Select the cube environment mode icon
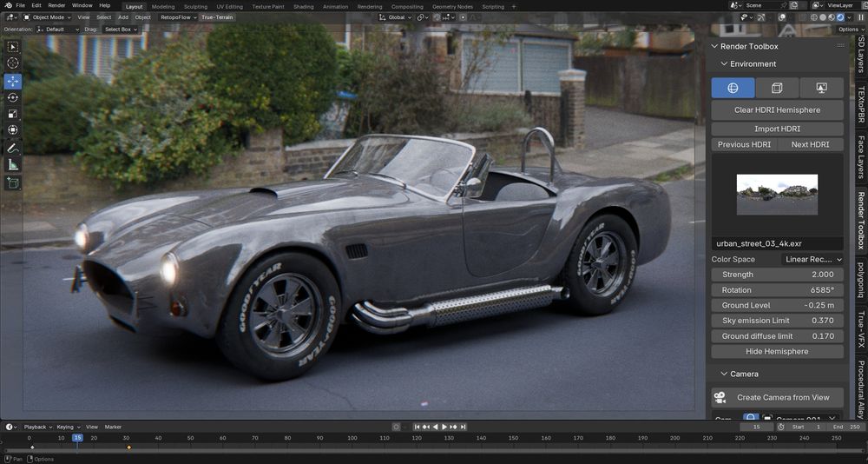The image size is (868, 464). [x=777, y=88]
